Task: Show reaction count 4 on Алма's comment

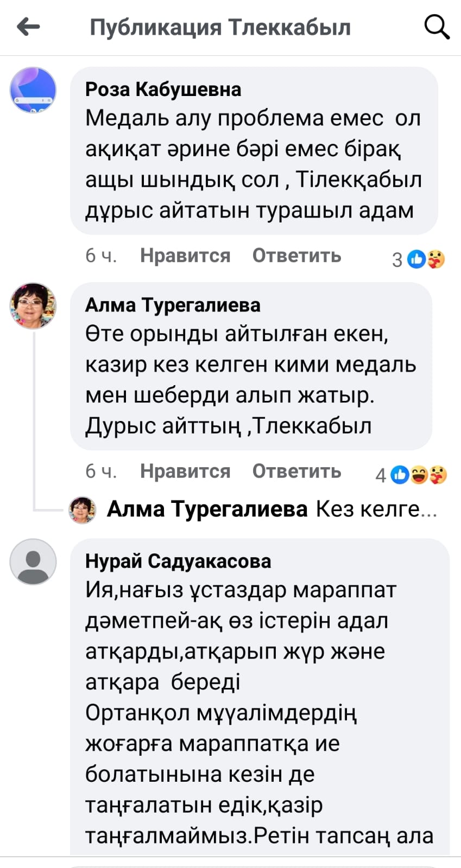Action: 381,476
